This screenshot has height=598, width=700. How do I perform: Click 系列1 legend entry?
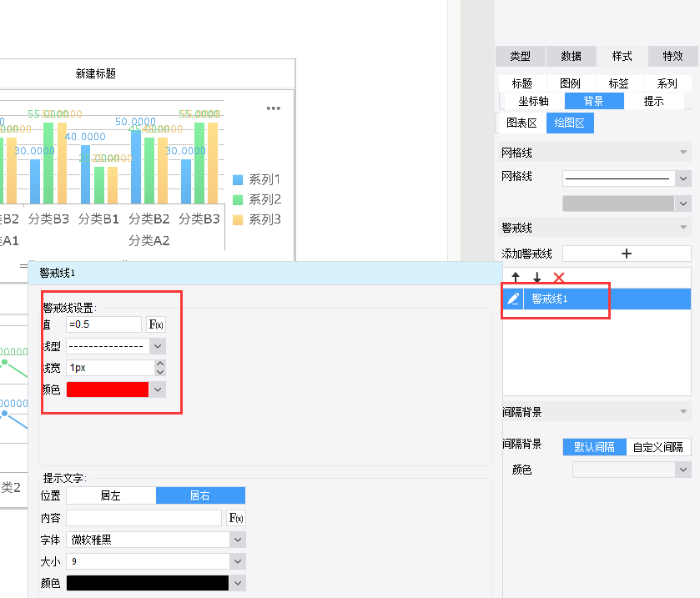257,179
